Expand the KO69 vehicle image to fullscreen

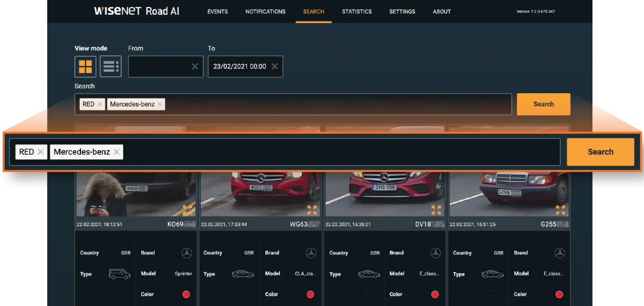point(187,210)
